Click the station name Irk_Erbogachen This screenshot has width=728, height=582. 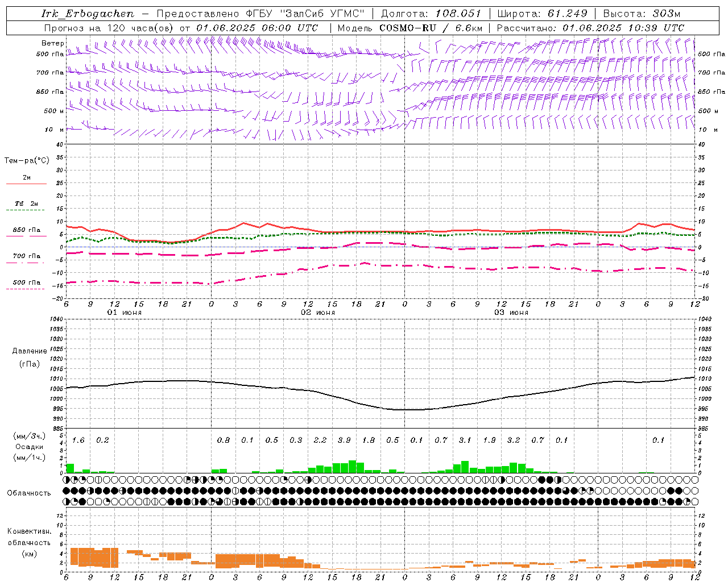tap(88, 14)
